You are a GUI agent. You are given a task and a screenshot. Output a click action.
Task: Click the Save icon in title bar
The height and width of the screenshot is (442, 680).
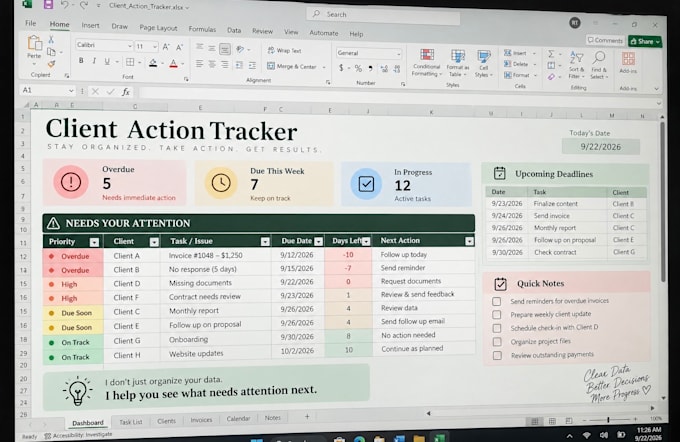pos(48,5)
